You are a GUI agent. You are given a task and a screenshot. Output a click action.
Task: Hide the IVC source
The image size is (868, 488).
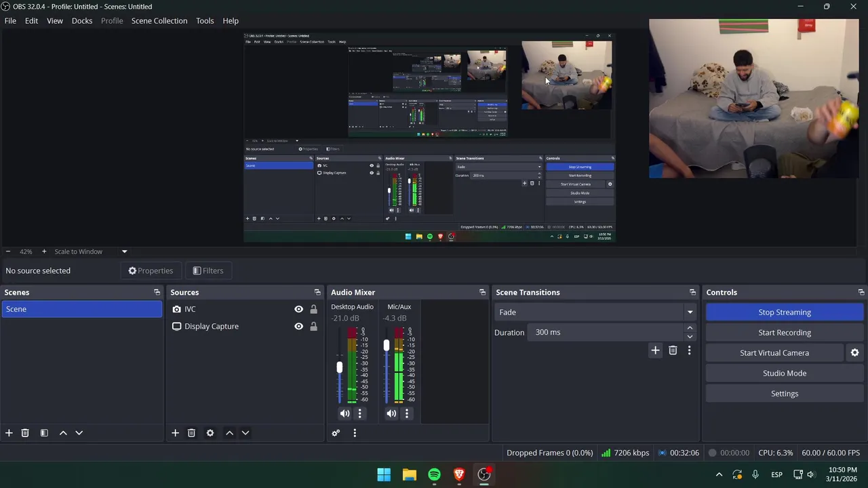pos(298,309)
